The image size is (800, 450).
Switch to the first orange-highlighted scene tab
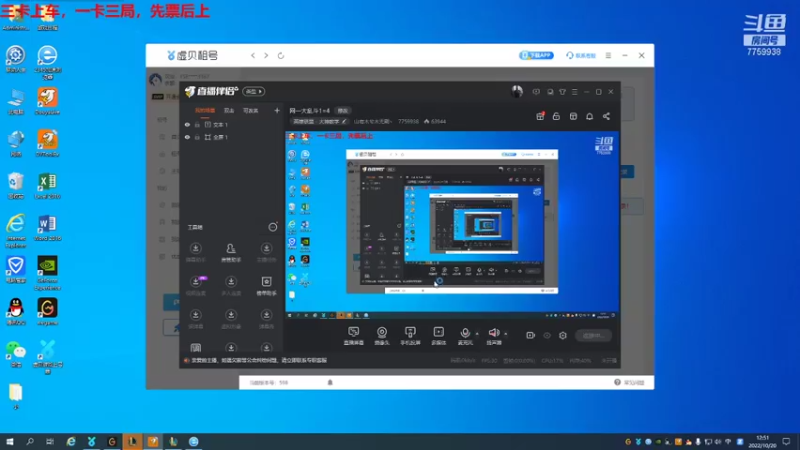tap(205, 110)
